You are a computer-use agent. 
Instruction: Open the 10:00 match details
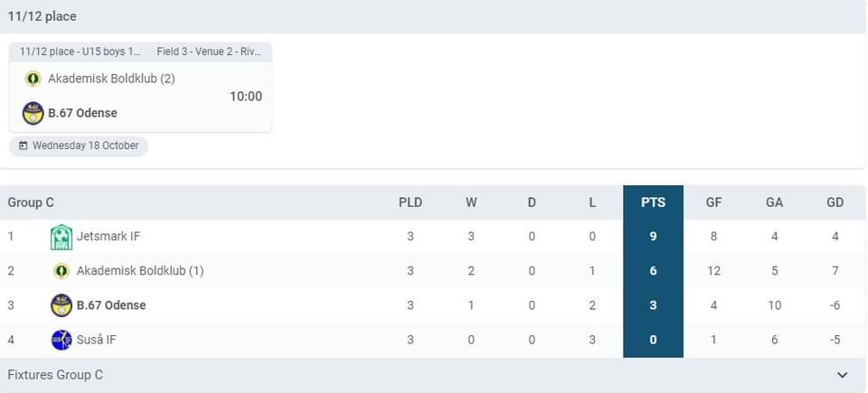coord(246,97)
